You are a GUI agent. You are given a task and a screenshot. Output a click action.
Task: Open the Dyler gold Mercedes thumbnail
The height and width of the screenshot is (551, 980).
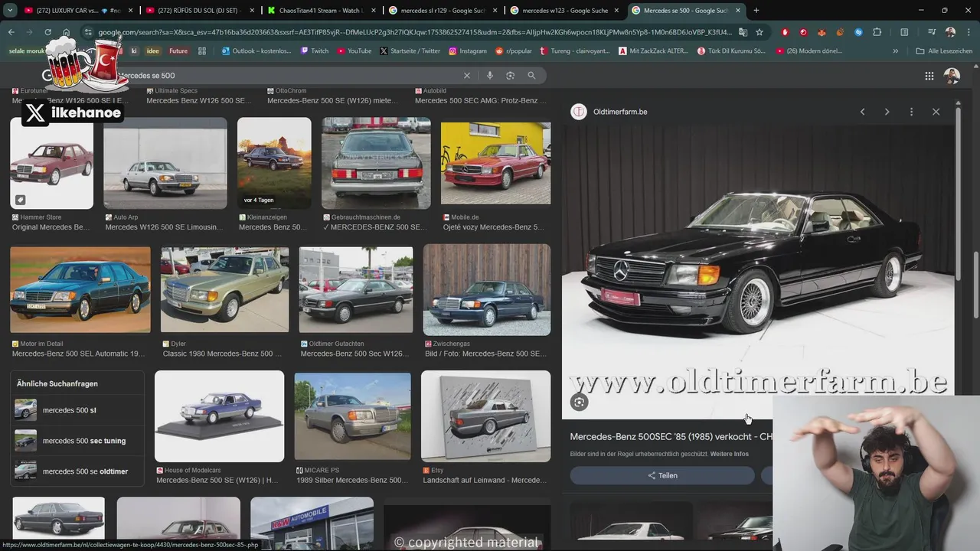coord(224,289)
